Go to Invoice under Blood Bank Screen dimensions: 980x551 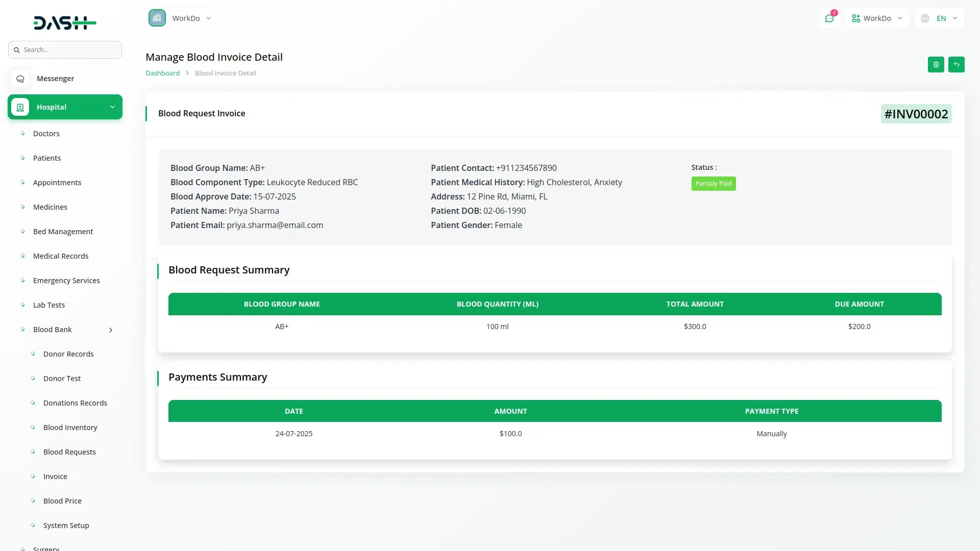tap(55, 477)
